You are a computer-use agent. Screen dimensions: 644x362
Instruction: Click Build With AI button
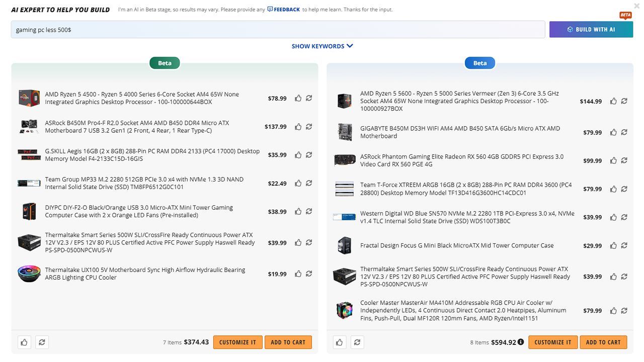tap(591, 30)
